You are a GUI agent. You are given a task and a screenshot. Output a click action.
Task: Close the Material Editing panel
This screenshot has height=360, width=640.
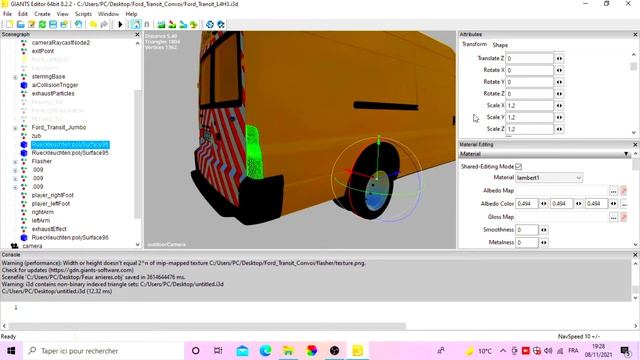coord(635,144)
